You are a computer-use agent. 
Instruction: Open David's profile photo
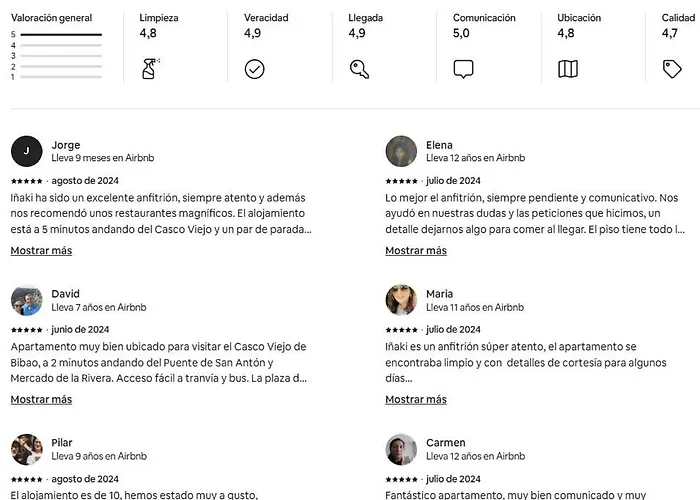pyautogui.click(x=26, y=300)
